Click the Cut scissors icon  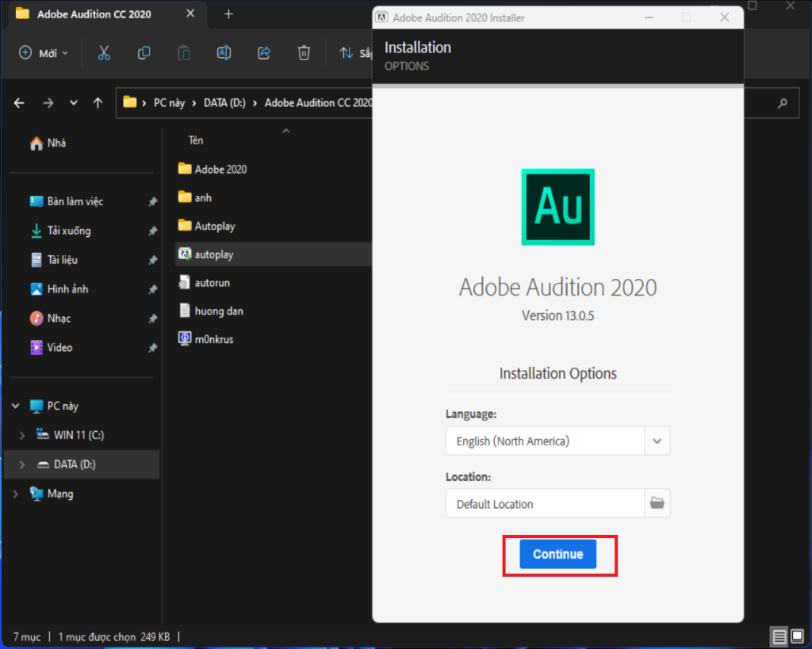(x=104, y=53)
